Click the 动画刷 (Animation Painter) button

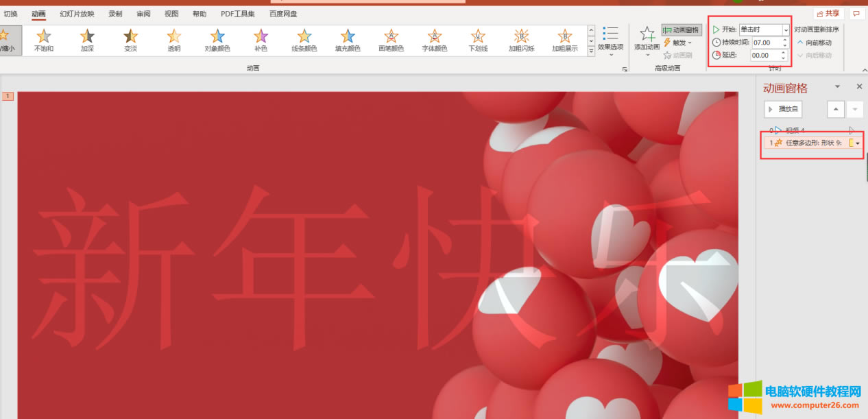[x=677, y=55]
